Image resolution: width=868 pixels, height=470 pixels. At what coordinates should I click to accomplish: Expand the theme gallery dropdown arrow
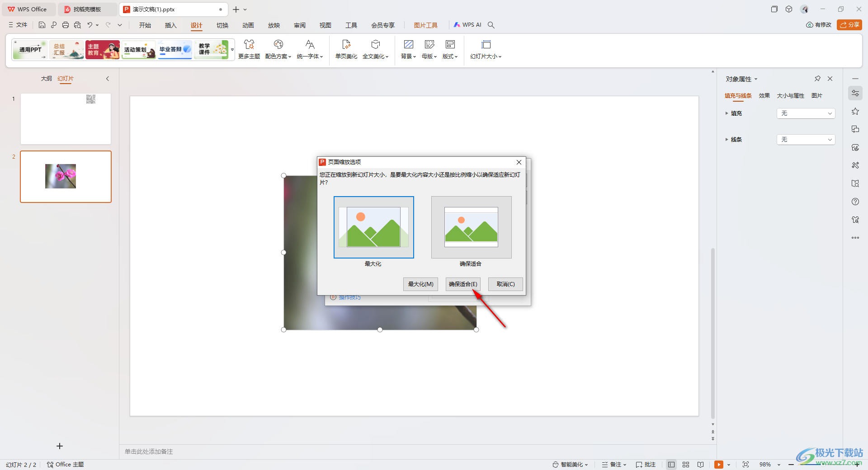pos(232,50)
